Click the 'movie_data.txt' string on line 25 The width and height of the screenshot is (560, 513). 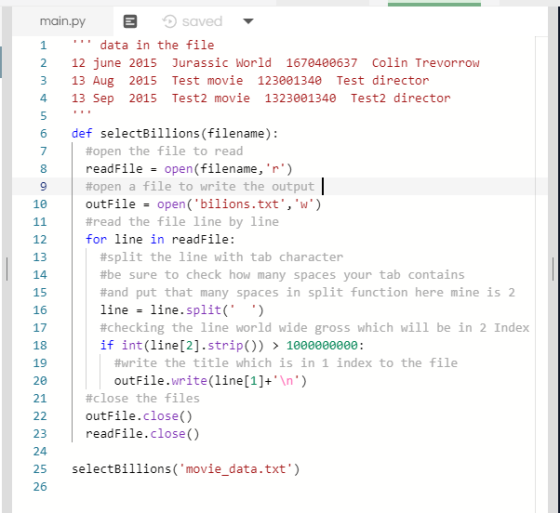[236, 469]
